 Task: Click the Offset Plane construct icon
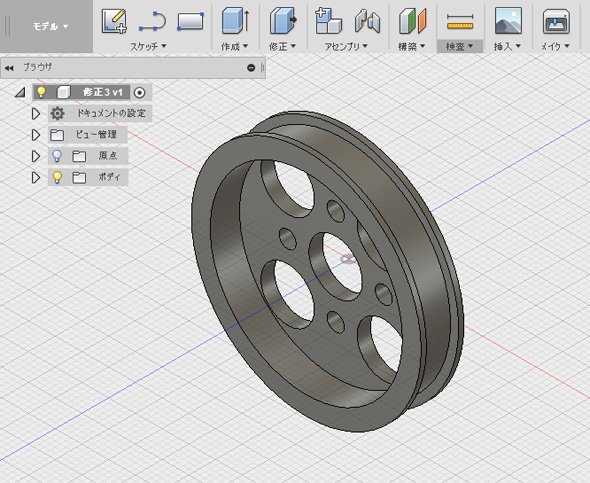tap(412, 21)
